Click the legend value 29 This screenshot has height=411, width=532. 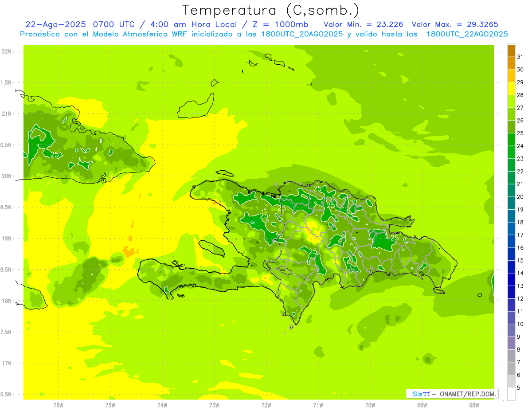pyautogui.click(x=520, y=82)
